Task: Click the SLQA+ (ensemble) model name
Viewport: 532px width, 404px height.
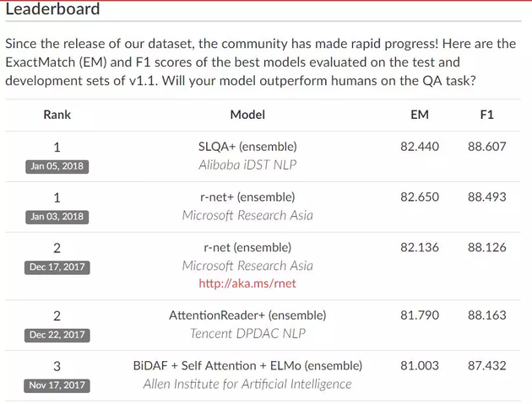Action: 247,147
